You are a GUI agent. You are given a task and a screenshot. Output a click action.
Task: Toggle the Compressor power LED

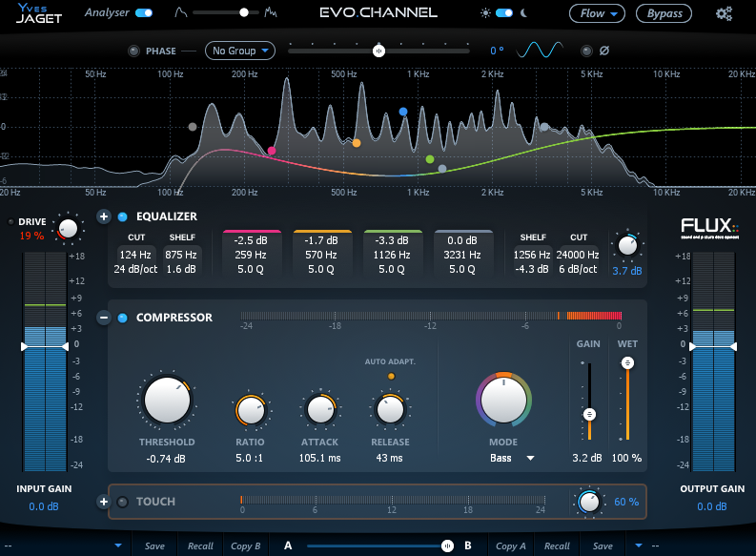[122, 318]
